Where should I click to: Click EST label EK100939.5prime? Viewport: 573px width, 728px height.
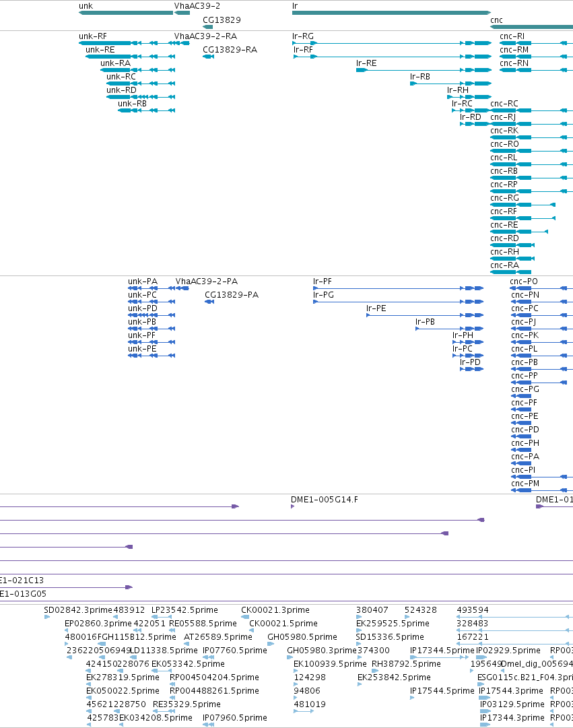point(330,664)
